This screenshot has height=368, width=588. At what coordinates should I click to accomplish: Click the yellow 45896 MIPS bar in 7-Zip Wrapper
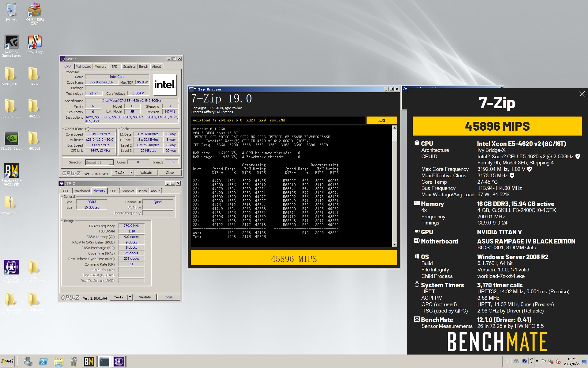tap(294, 258)
